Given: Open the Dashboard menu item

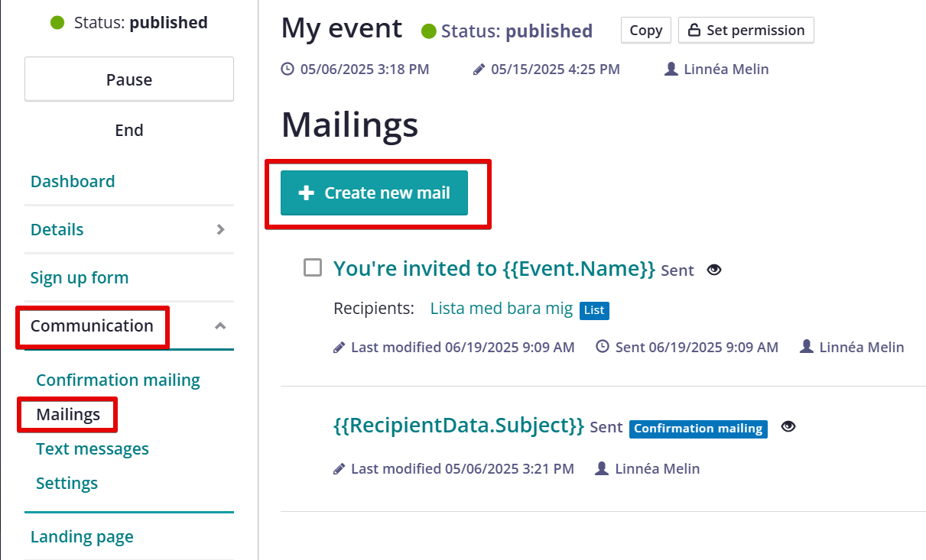Looking at the screenshot, I should tap(73, 181).
